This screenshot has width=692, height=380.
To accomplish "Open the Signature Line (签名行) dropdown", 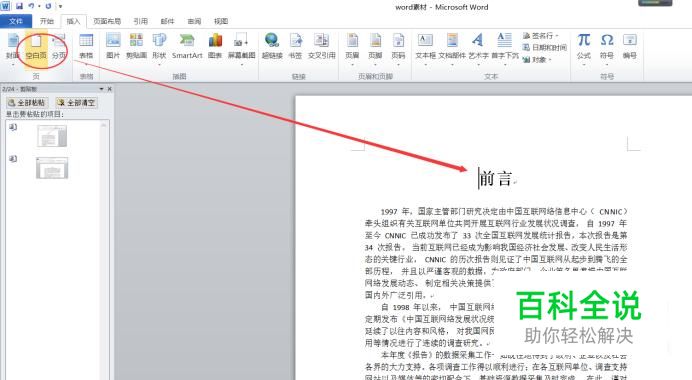I will click(x=541, y=36).
